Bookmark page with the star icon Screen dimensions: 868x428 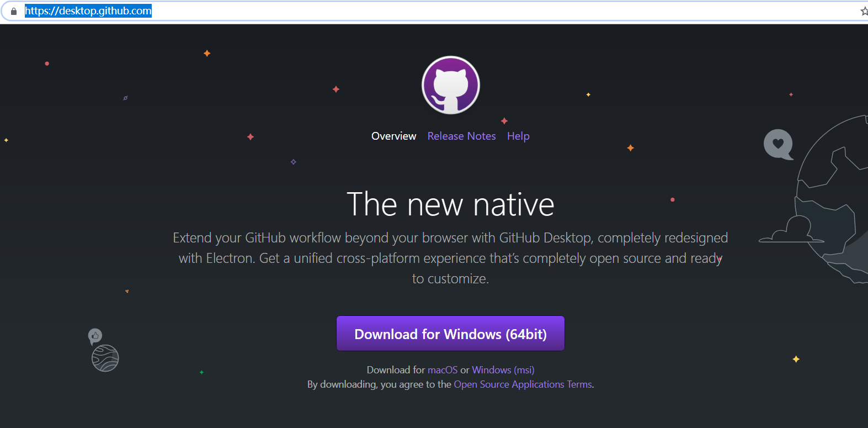[864, 11]
